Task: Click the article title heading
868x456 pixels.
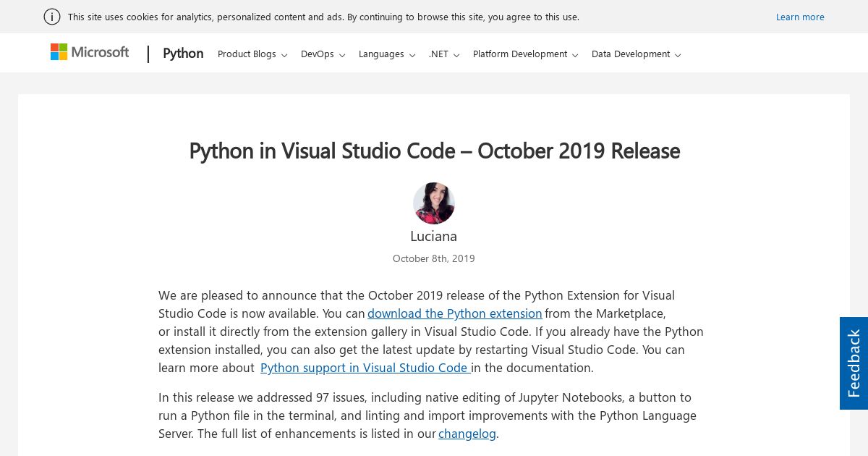Action: (434, 151)
